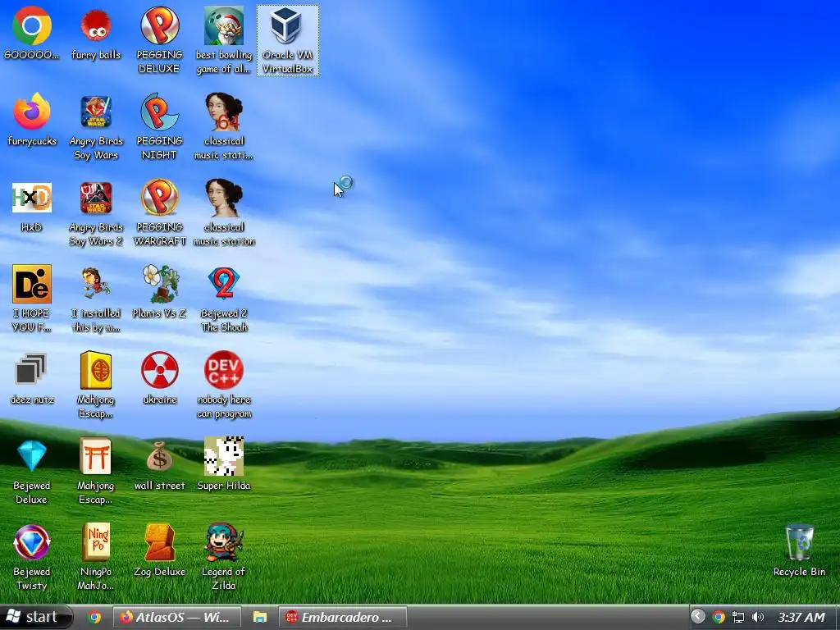Viewport: 840px width, 630px height.
Task: Open the volume speaker tray icon
Action: pyautogui.click(x=757, y=617)
